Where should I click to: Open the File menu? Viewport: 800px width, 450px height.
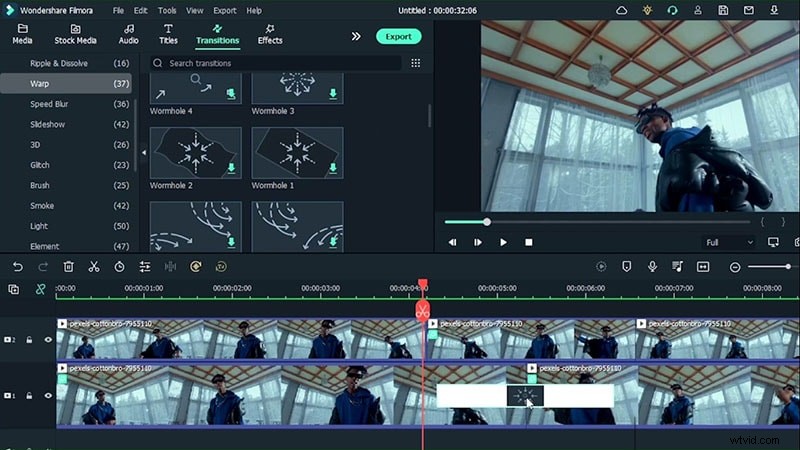[118, 10]
